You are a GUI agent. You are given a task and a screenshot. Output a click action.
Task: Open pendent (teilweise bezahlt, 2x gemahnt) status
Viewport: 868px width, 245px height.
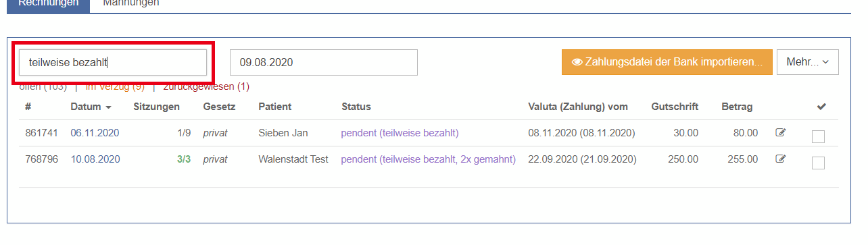[428, 159]
